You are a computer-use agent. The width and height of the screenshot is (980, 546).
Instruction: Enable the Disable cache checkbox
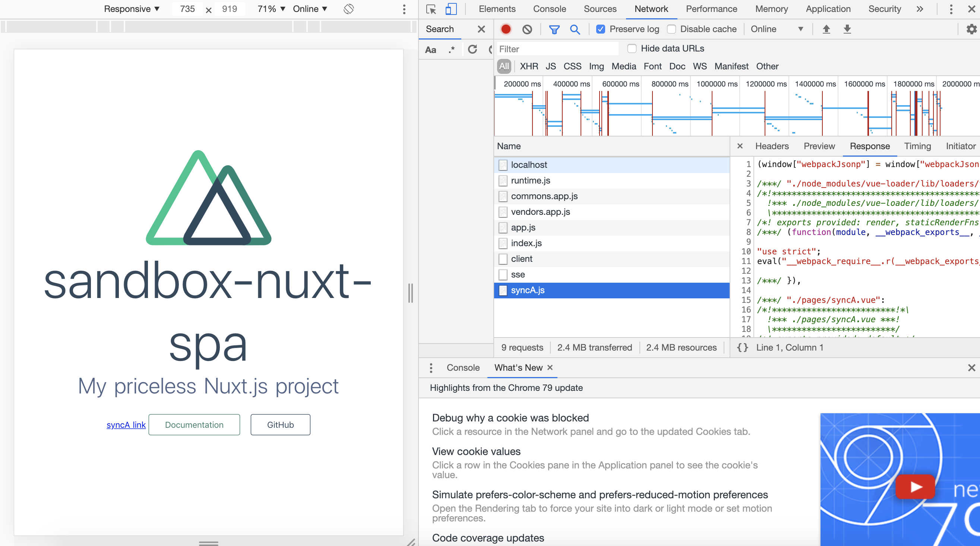(x=671, y=29)
